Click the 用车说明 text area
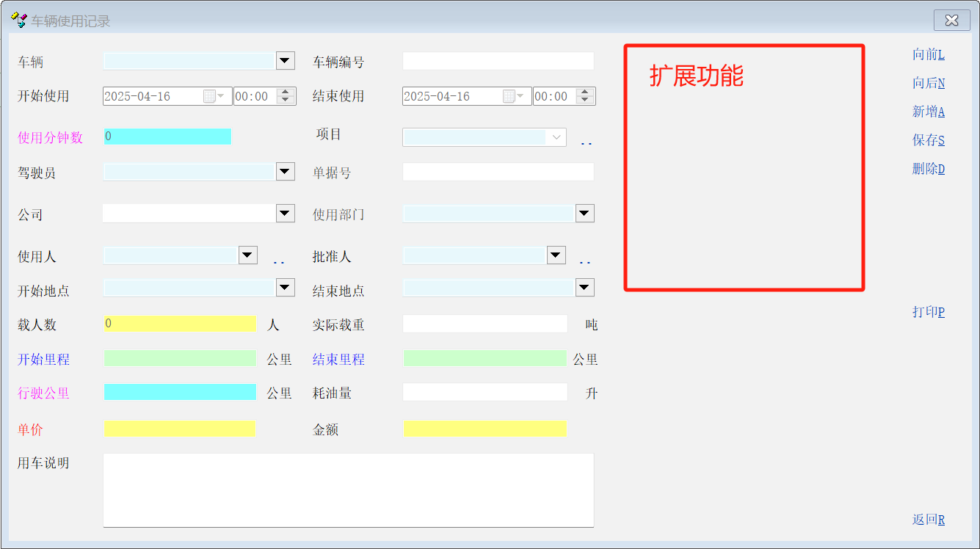980x549 pixels. (348, 490)
